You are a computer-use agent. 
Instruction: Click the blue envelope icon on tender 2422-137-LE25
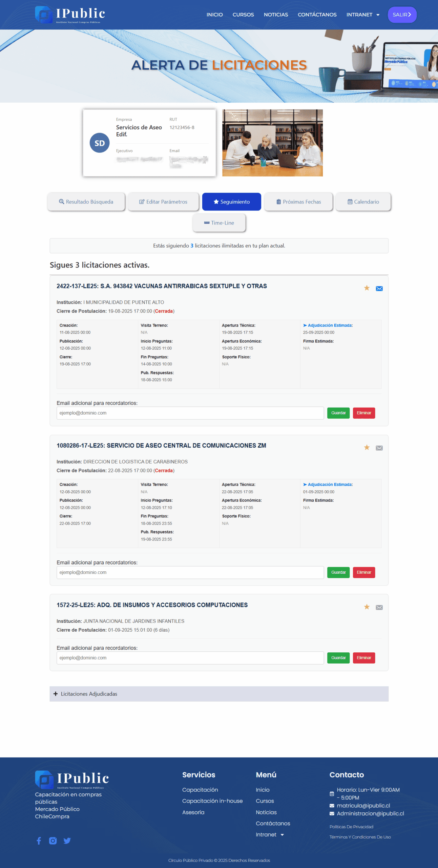(x=379, y=289)
